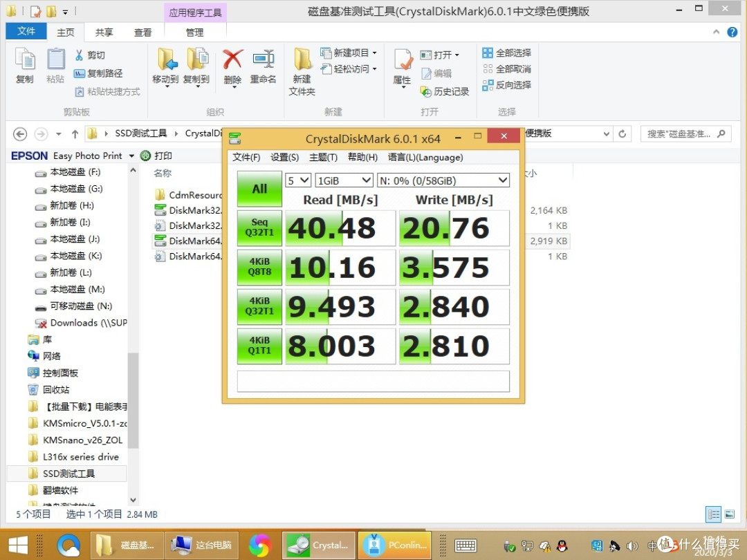Click the volume speaker tray icon
The width and height of the screenshot is (747, 560).
(633, 546)
